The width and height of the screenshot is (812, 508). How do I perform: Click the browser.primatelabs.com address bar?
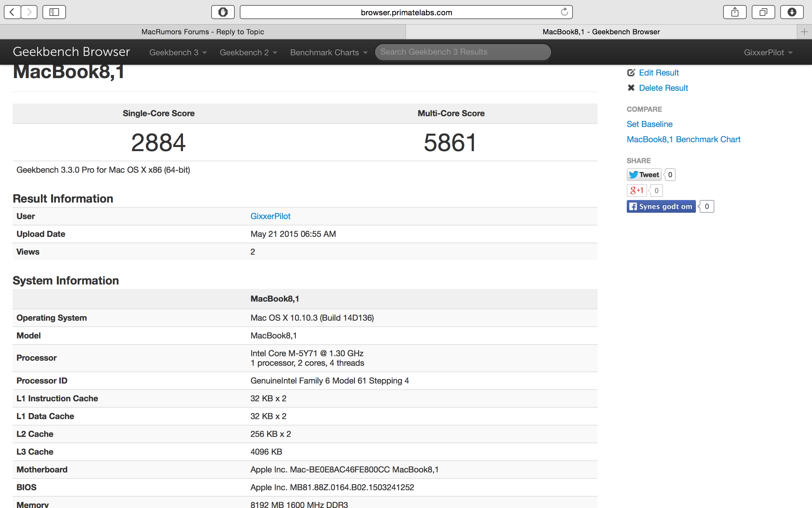click(406, 12)
